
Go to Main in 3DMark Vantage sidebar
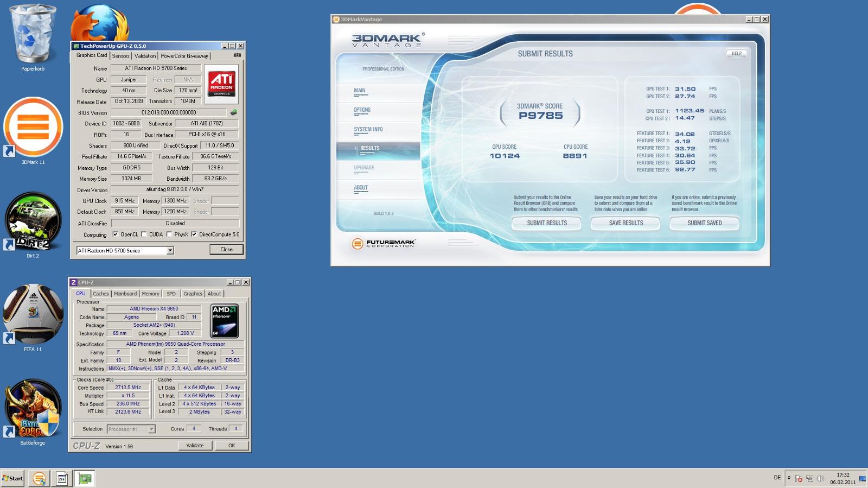(360, 91)
